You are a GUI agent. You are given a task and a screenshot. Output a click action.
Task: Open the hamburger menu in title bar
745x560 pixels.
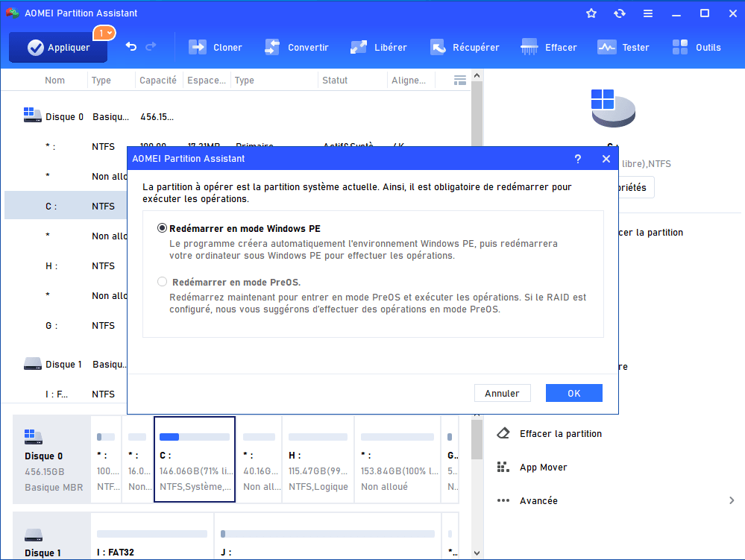[x=647, y=13]
